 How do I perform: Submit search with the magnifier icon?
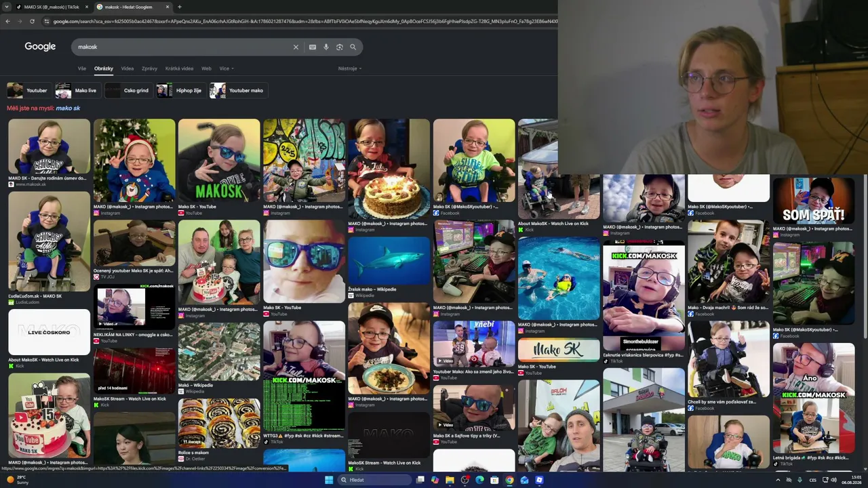353,47
